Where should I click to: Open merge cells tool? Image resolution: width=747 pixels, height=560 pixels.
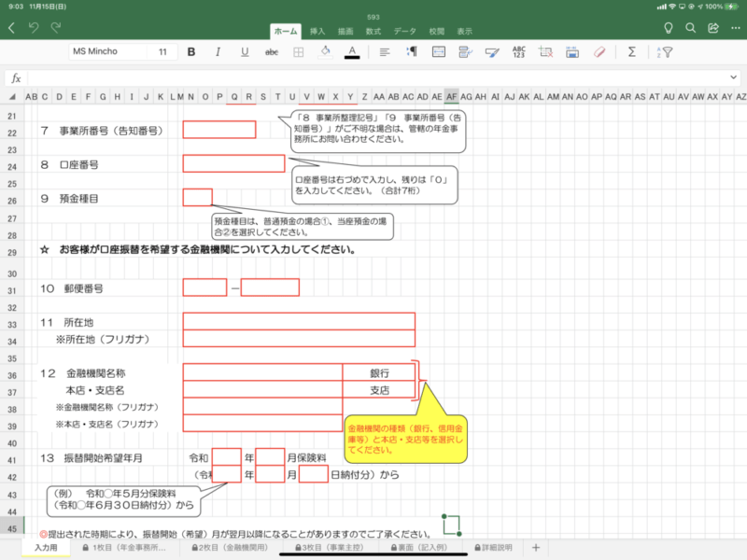point(438,51)
